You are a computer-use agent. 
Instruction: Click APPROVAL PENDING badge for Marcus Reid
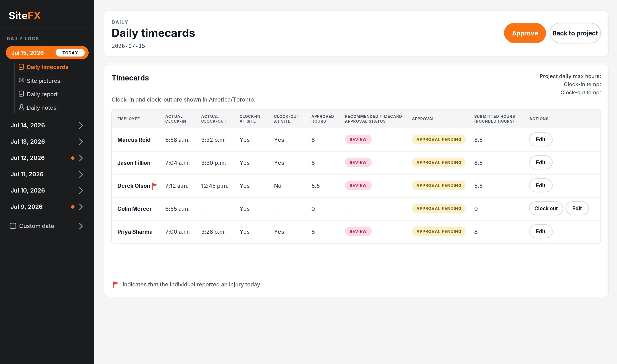(439, 140)
